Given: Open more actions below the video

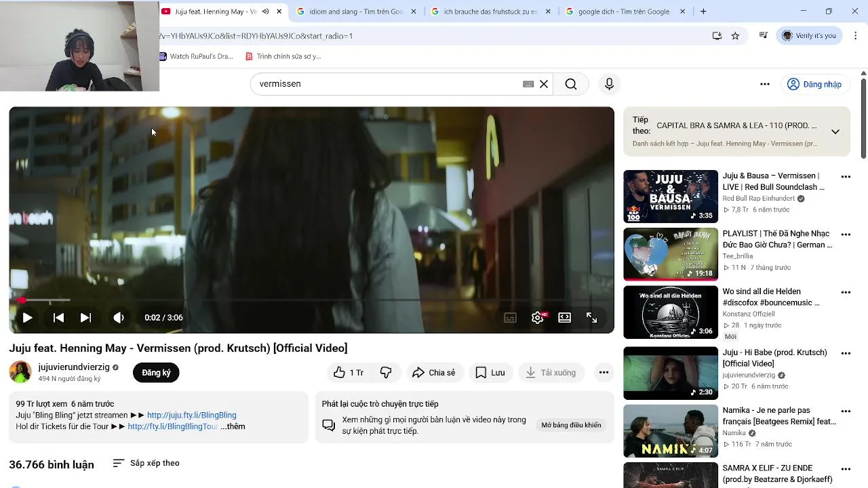Looking at the screenshot, I should coord(604,373).
